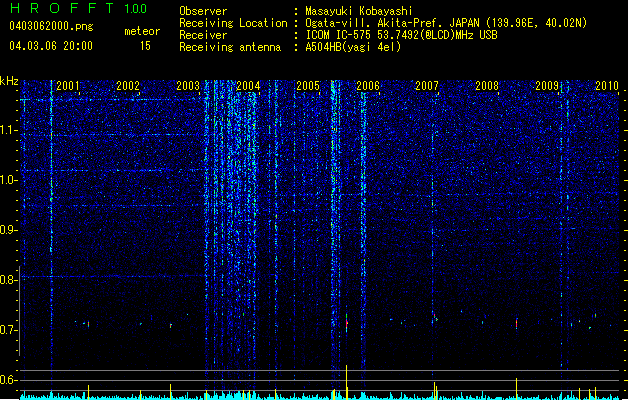Click time marker 2008

487,85
